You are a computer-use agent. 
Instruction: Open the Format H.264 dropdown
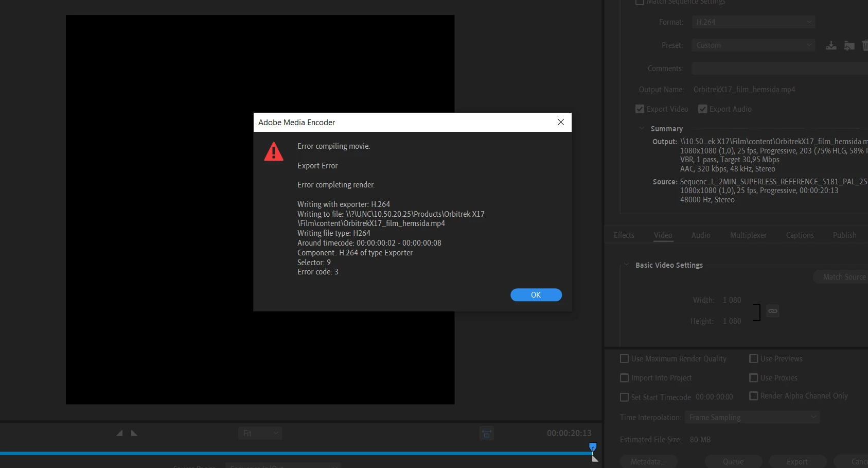[x=753, y=22]
